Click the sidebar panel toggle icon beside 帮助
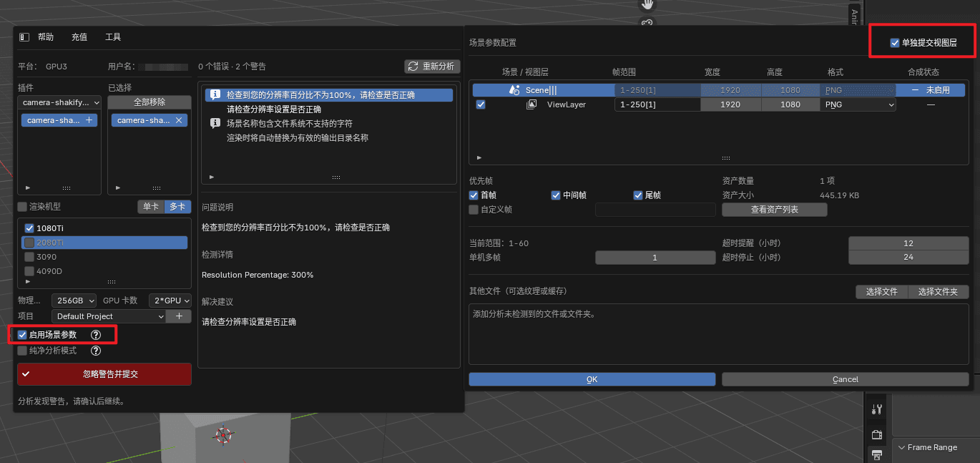 click(24, 37)
